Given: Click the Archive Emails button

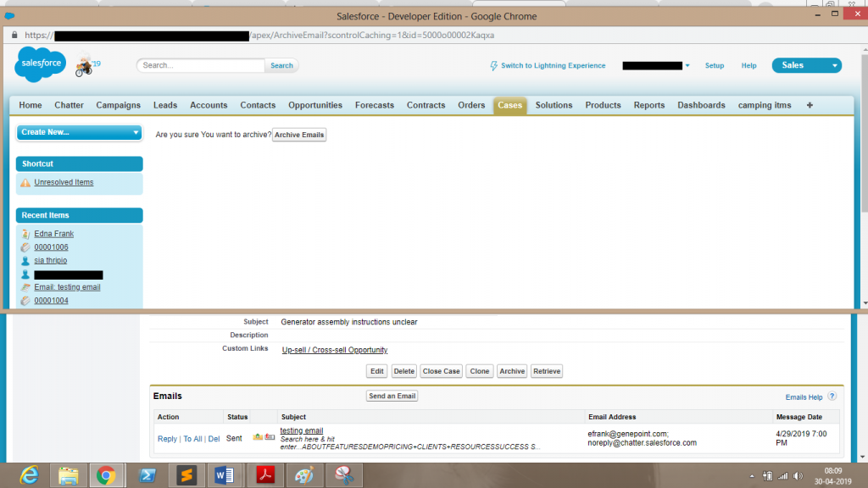Looking at the screenshot, I should 299,135.
